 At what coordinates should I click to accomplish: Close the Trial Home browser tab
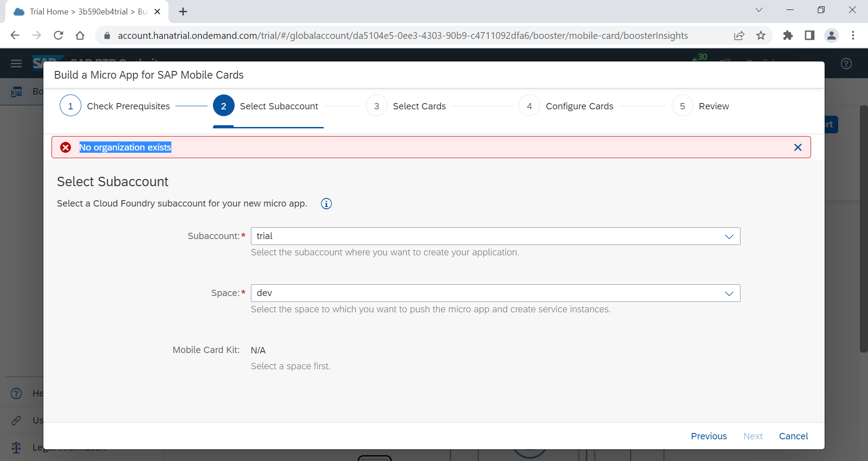[157, 12]
